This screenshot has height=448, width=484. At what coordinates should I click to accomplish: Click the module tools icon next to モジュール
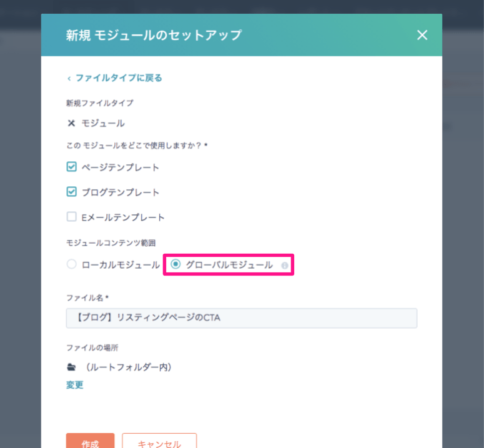pos(71,123)
